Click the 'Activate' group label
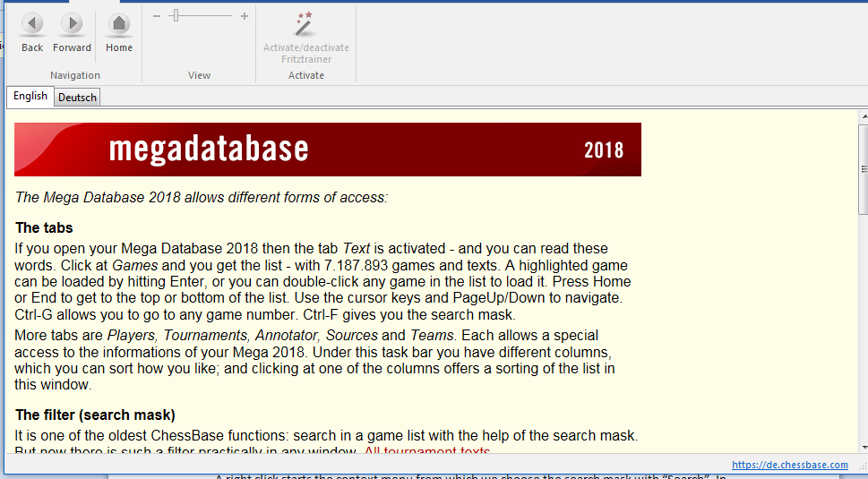868x479 pixels. [306, 75]
